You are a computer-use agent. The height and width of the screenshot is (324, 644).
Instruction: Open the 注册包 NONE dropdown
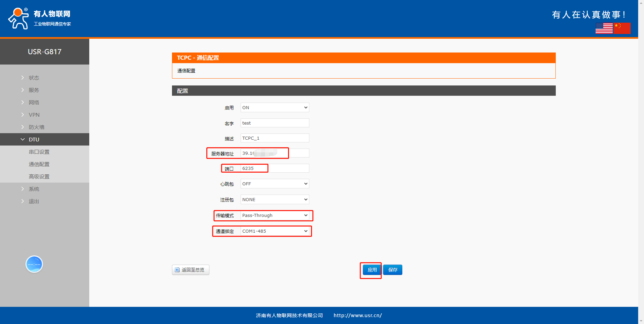coord(275,199)
